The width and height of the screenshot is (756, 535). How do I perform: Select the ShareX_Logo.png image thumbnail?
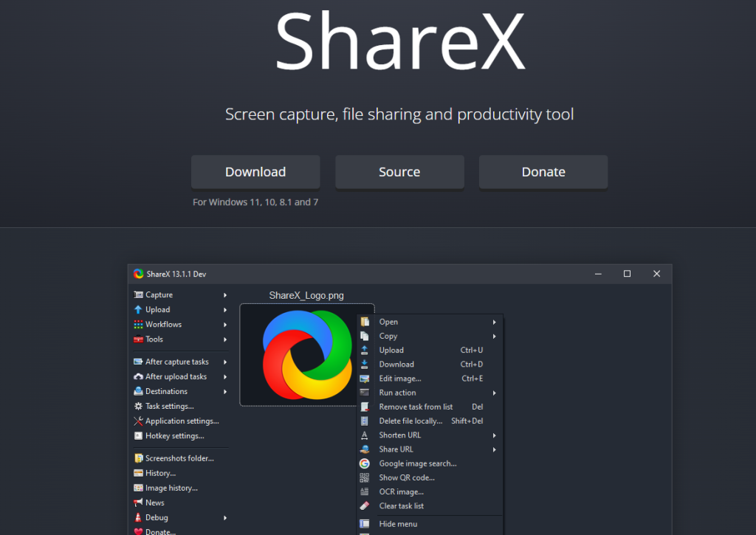tap(307, 355)
